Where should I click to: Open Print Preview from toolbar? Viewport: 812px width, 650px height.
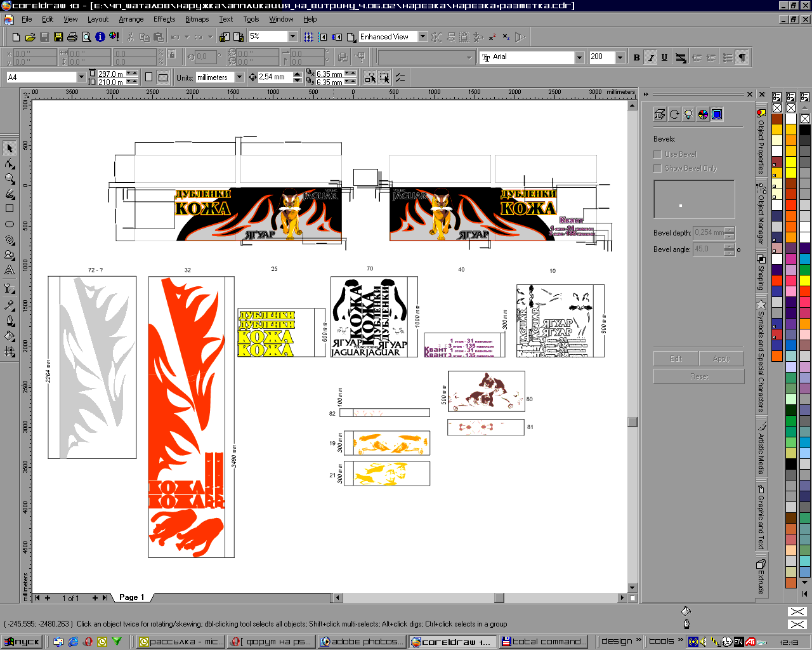pos(86,37)
